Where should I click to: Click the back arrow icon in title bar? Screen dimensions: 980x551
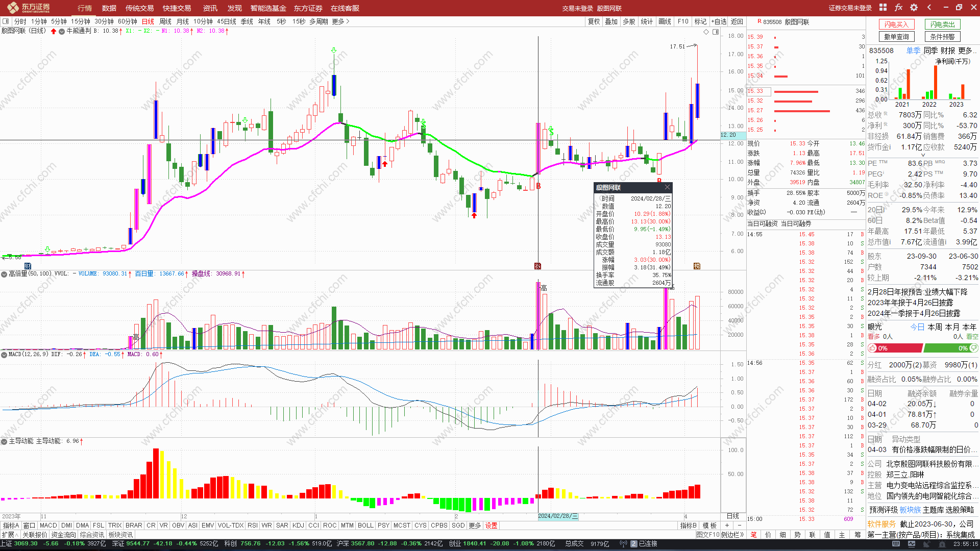[929, 8]
